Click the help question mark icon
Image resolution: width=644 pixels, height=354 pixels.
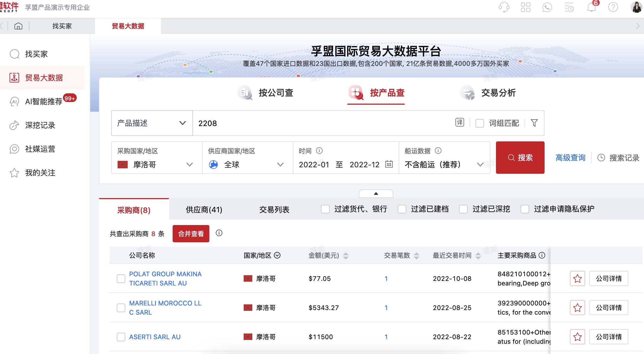click(613, 7)
